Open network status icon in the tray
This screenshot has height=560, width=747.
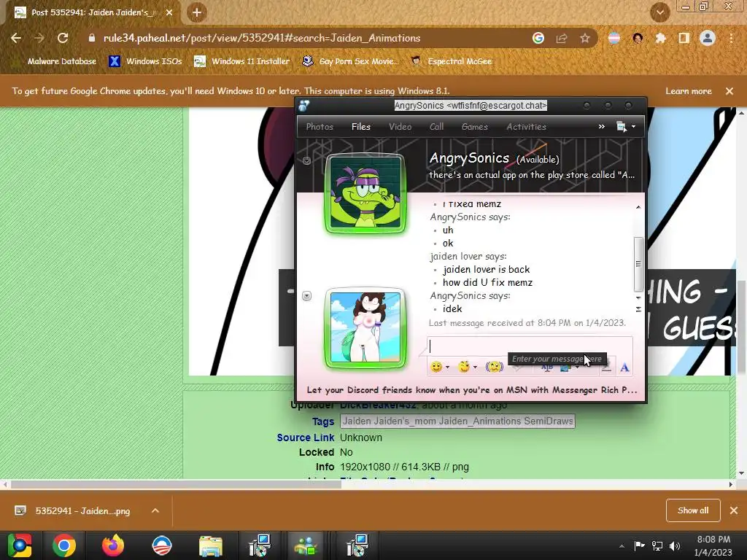click(x=657, y=545)
